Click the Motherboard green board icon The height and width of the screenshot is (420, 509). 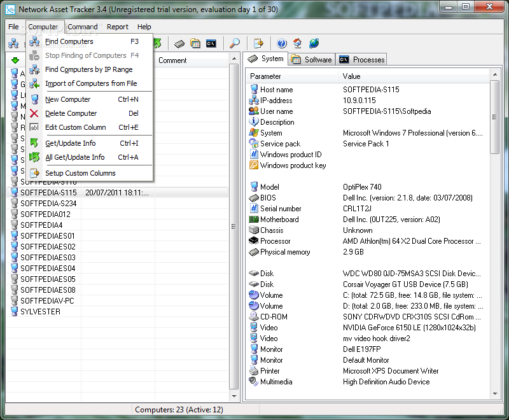[254, 220]
